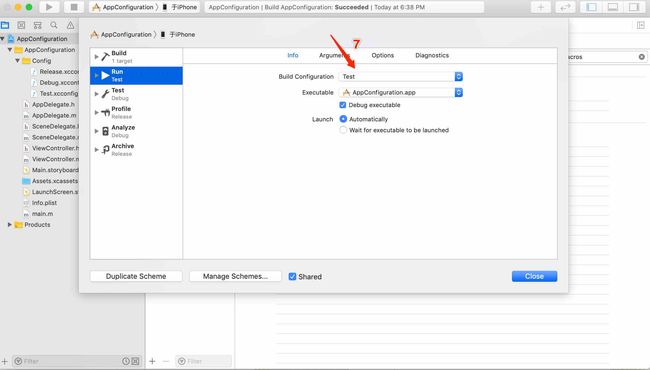Open the Project navigator folder icon
Viewport: 650px width, 370px height.
[x=5, y=25]
